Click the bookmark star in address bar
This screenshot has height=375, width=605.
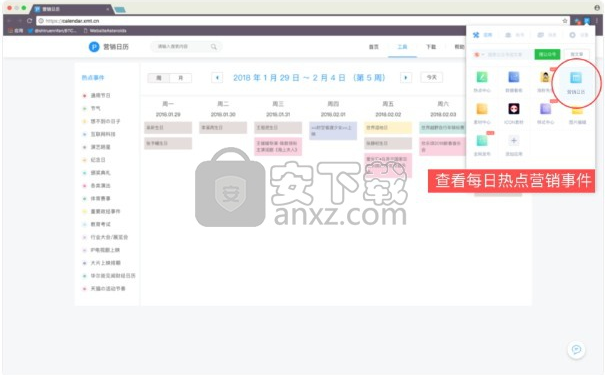coord(565,21)
